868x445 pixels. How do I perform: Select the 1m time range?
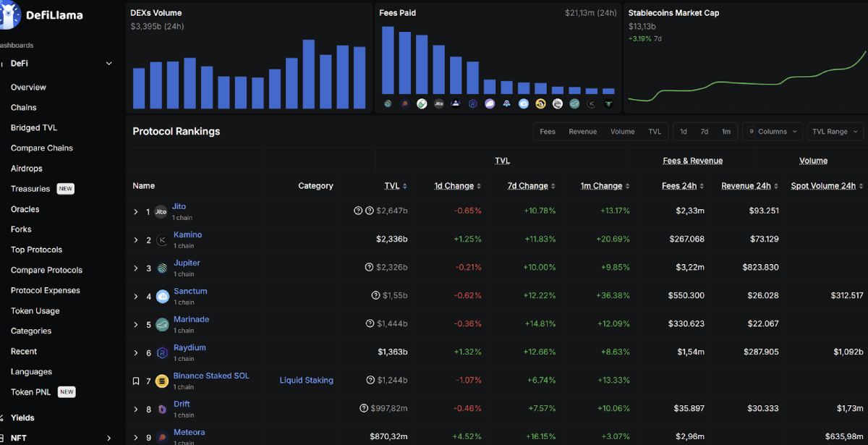(726, 132)
